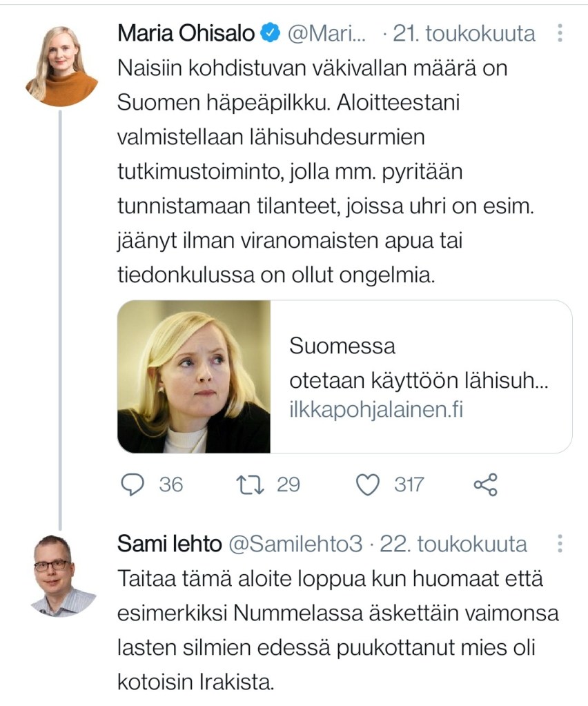Click the truncated @Mari... handle
Viewport: 588px width, 706px height.
[x=324, y=33]
